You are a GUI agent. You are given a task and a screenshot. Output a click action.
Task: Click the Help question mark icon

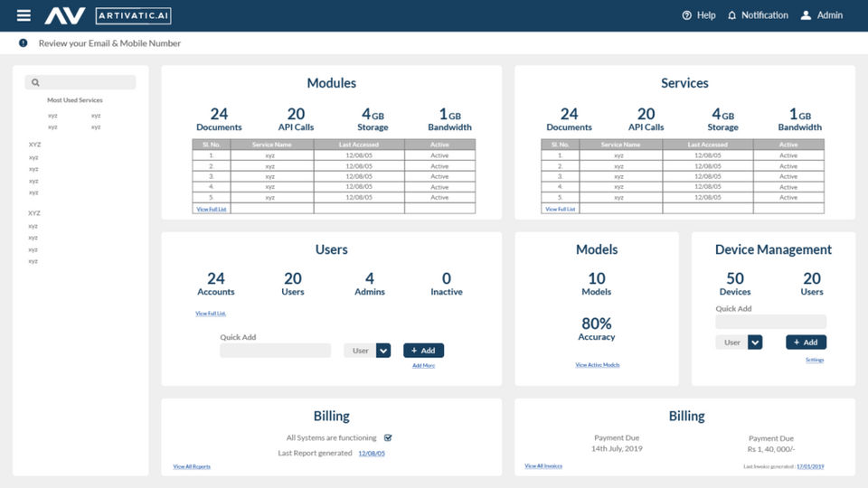point(686,15)
